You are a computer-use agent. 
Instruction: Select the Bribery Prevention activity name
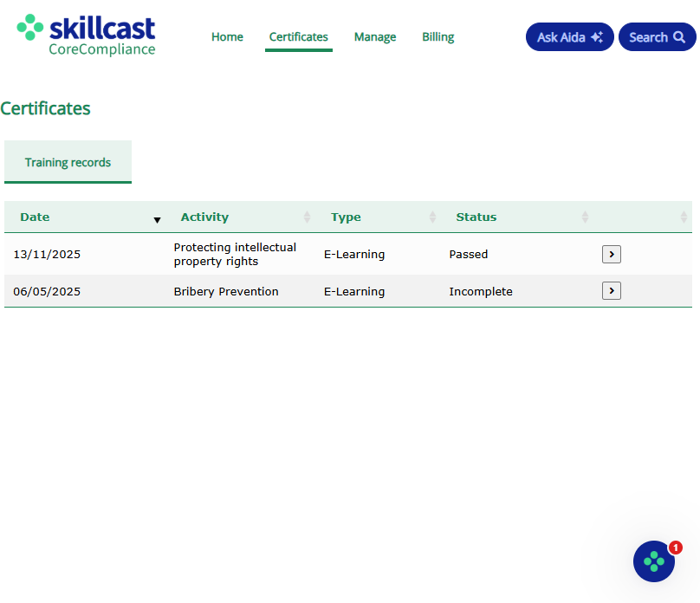pos(226,292)
